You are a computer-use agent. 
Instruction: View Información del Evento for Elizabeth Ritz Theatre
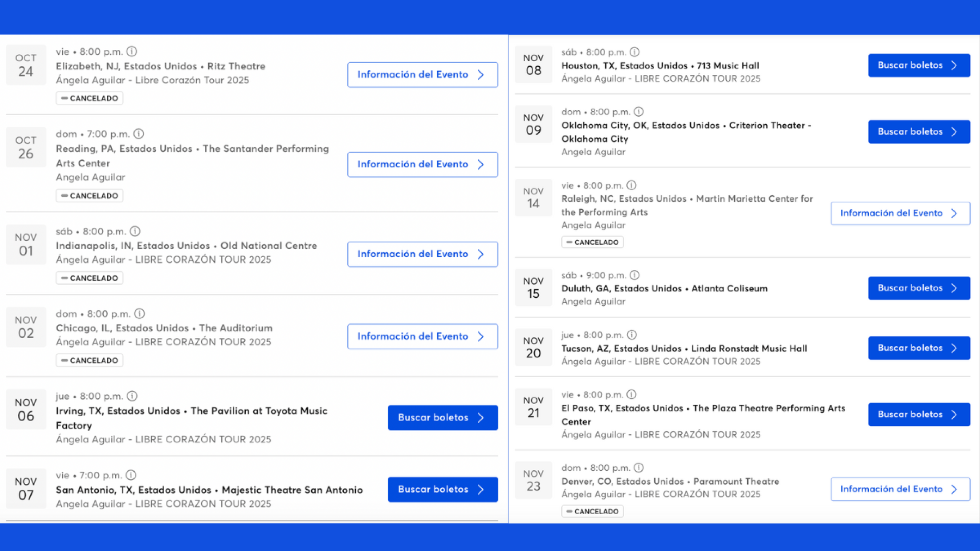[422, 75]
